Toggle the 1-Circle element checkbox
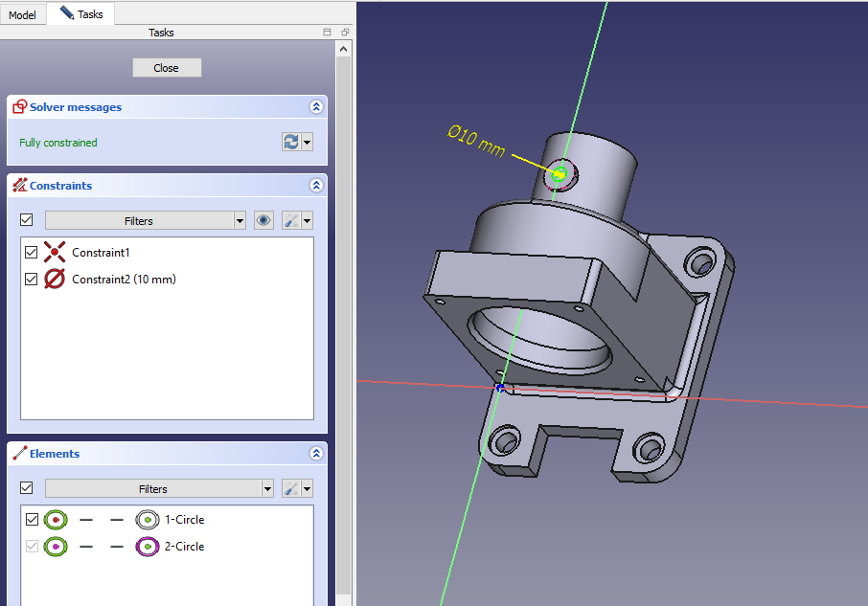 (32, 520)
